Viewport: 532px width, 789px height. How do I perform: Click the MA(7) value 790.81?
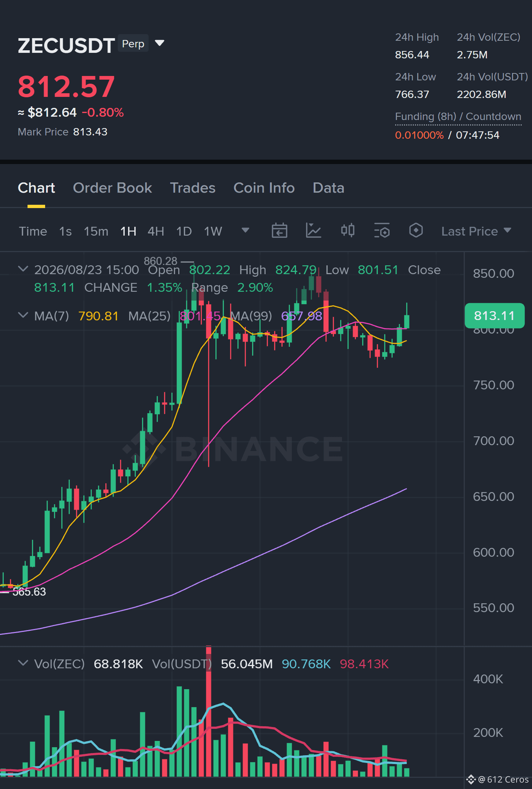pyautogui.click(x=98, y=316)
